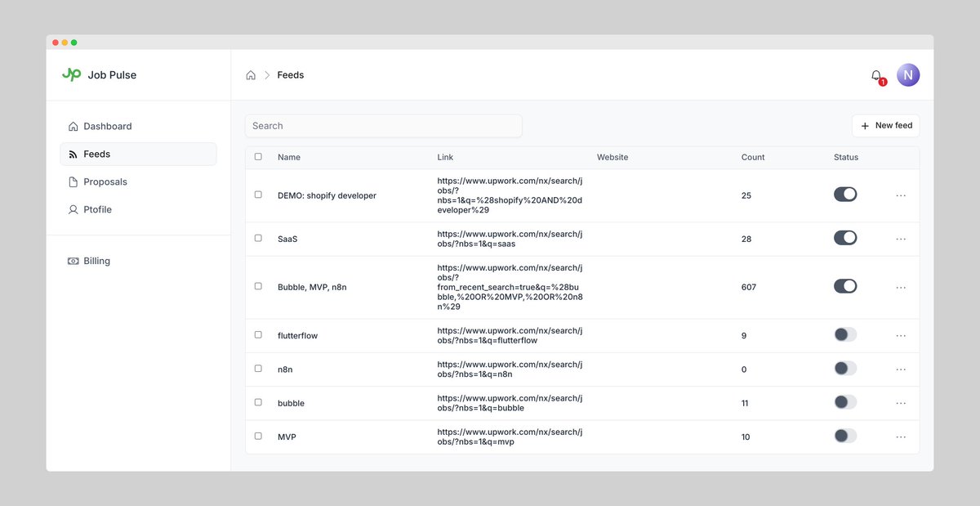This screenshot has width=980, height=506.
Task: Select the n8n row checkbox
Action: click(x=258, y=369)
